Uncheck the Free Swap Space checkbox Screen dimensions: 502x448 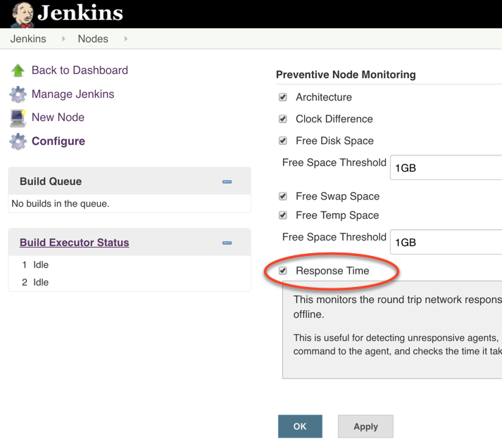point(283,196)
